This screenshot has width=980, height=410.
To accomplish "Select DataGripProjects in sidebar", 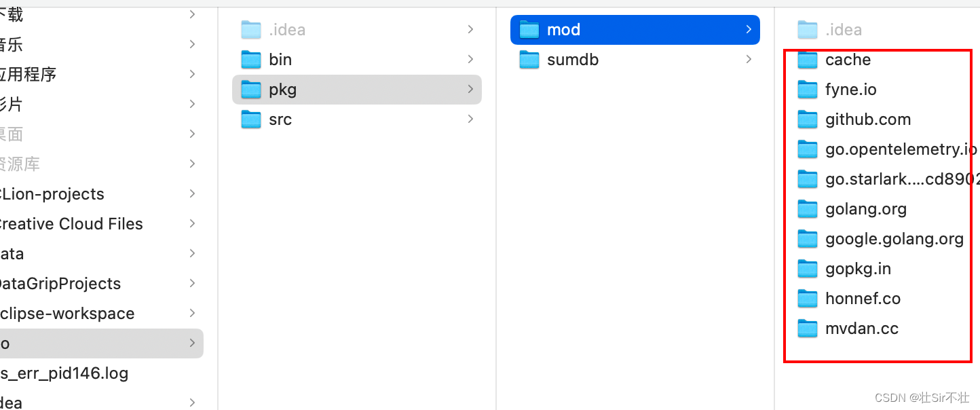I will (x=60, y=283).
